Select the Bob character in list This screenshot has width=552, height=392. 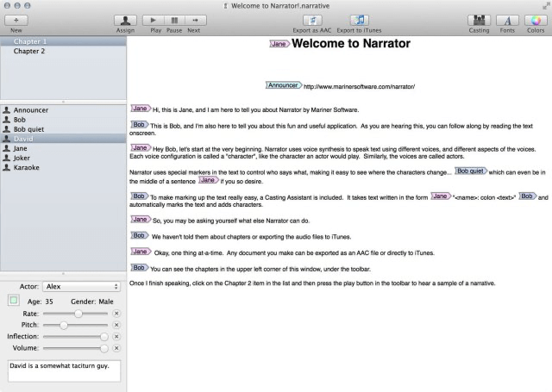(x=63, y=120)
